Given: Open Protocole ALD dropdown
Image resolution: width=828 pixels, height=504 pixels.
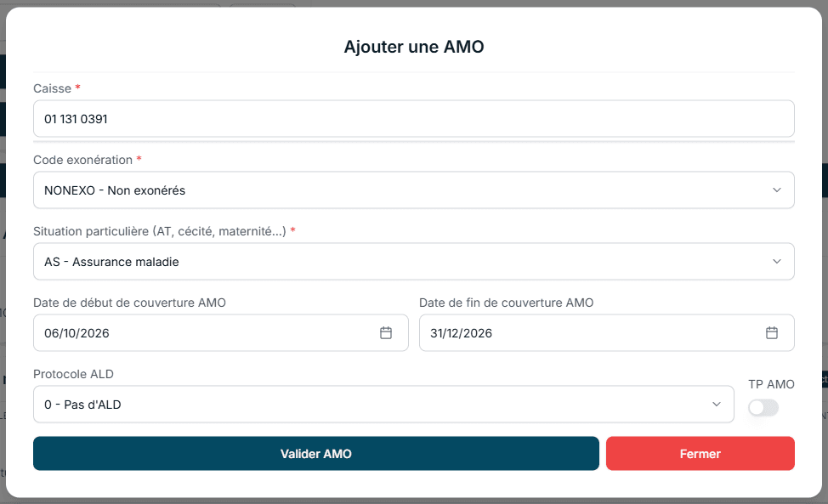Looking at the screenshot, I should [x=383, y=405].
